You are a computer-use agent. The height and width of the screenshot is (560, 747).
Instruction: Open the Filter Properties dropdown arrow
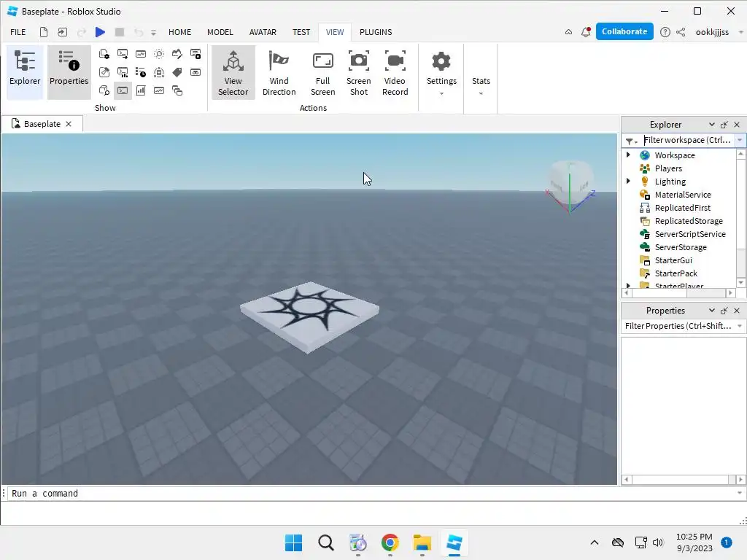[x=740, y=326]
